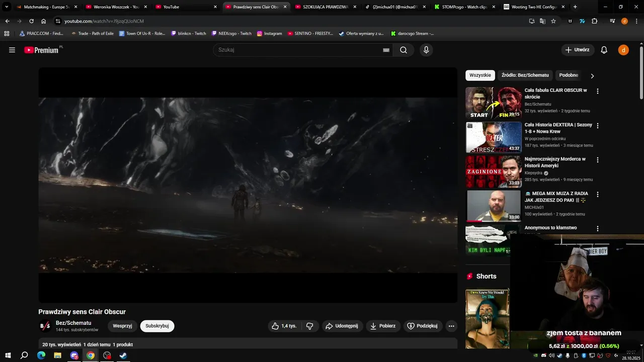Open Trade - Path of Exile bookmark

[92, 33]
